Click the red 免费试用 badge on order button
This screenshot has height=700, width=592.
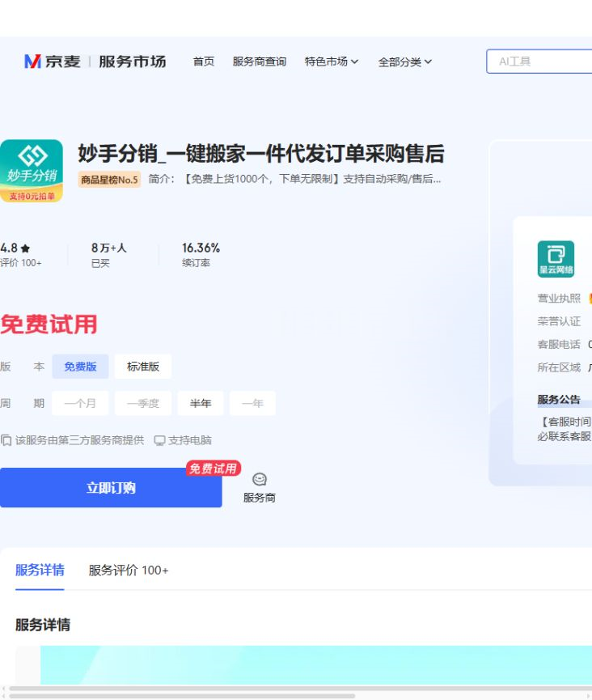pyautogui.click(x=214, y=469)
